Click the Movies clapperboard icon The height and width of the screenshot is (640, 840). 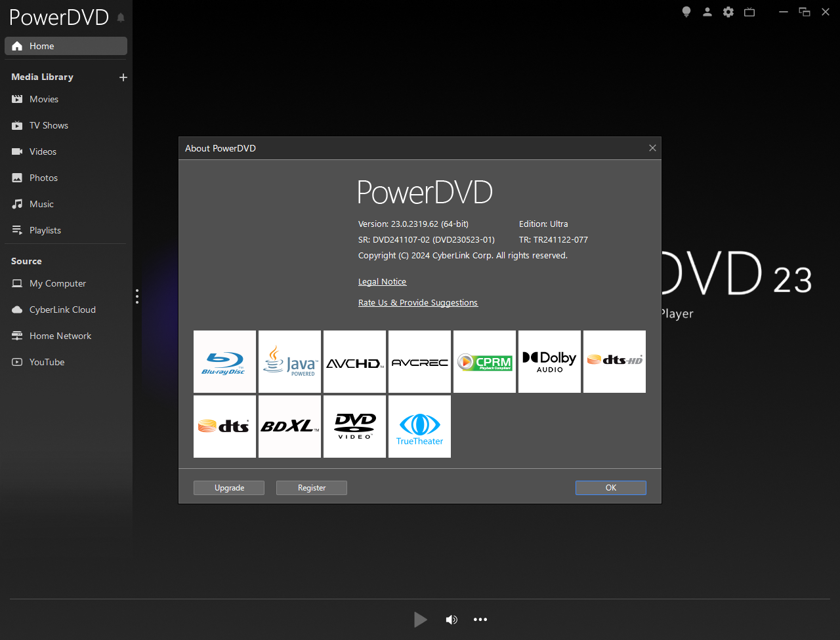point(17,99)
